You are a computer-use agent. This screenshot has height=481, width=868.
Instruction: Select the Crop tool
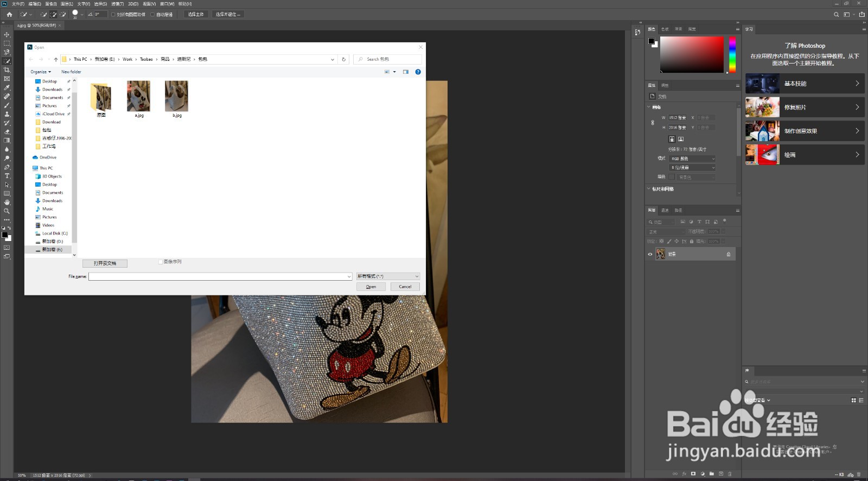click(x=7, y=70)
